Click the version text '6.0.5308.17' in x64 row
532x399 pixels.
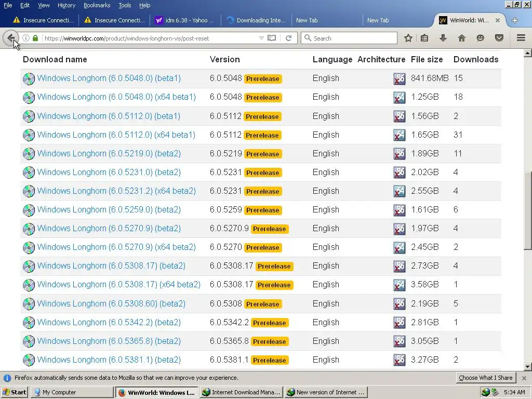(x=231, y=285)
